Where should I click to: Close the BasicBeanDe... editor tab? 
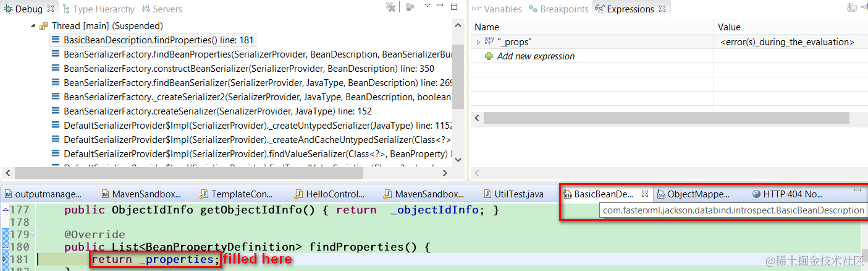click(644, 194)
